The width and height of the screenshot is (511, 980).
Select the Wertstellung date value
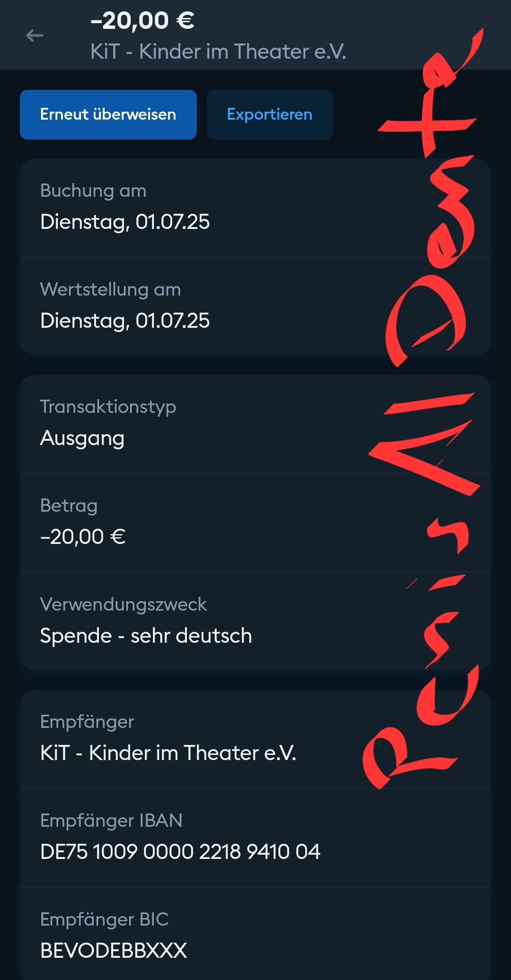pos(125,321)
